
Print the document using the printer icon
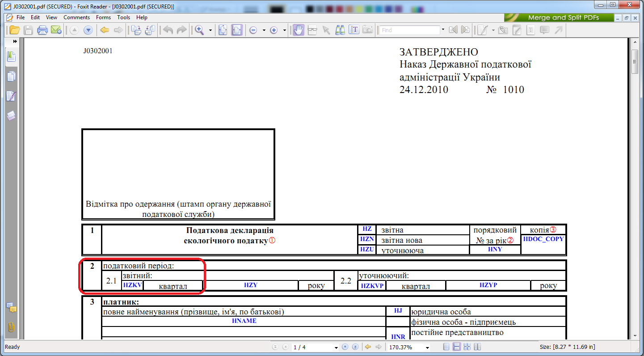coord(42,30)
